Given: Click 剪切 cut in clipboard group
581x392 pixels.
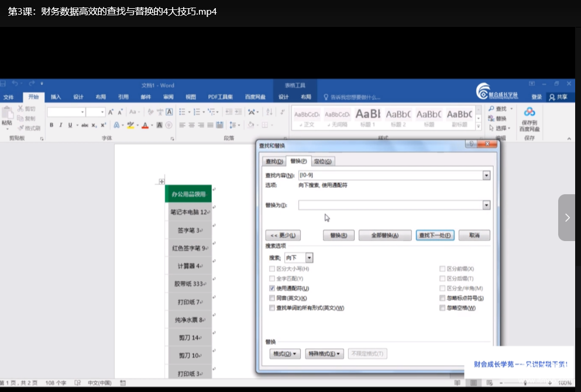Looking at the screenshot, I should click(27, 109).
